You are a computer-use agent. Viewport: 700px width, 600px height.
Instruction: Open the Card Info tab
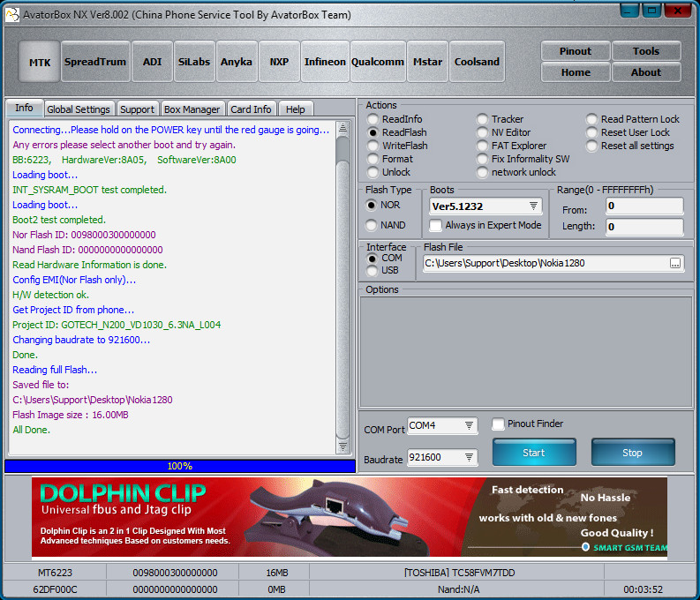click(251, 109)
